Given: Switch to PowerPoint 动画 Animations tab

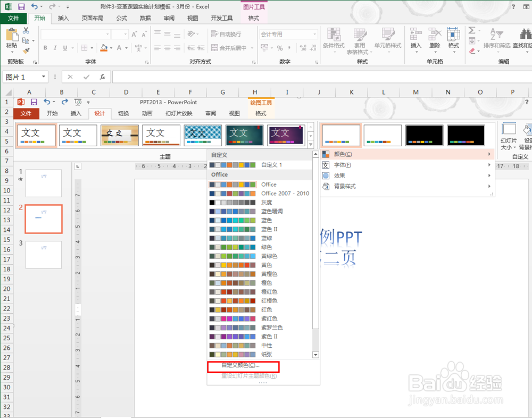Looking at the screenshot, I should coord(147,113).
